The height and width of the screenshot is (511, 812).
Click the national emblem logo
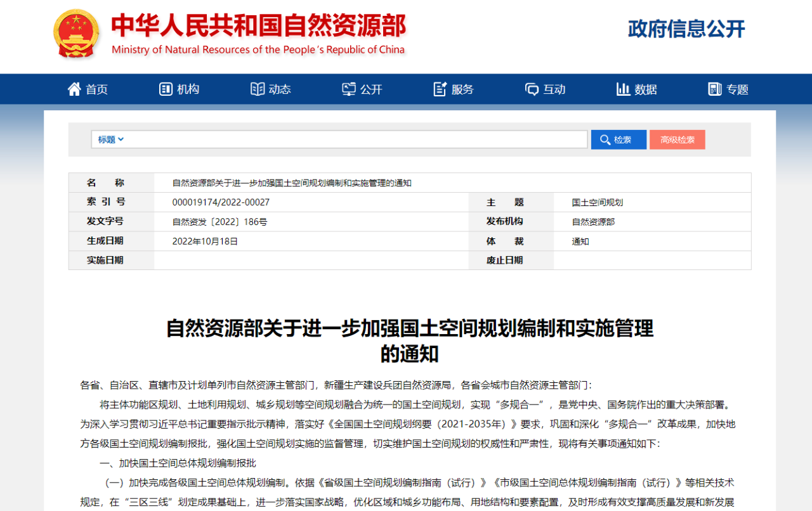[76, 34]
